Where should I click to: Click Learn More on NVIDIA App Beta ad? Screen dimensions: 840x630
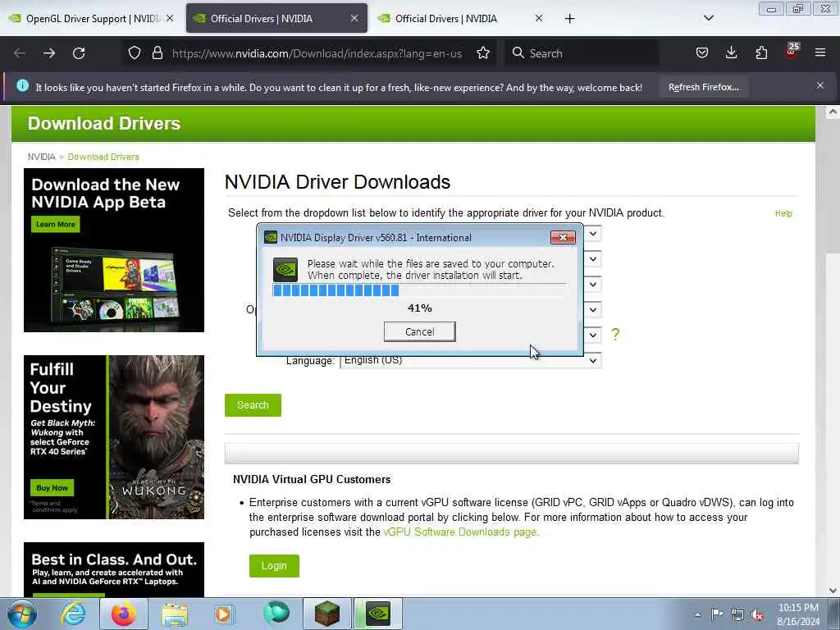point(56,225)
